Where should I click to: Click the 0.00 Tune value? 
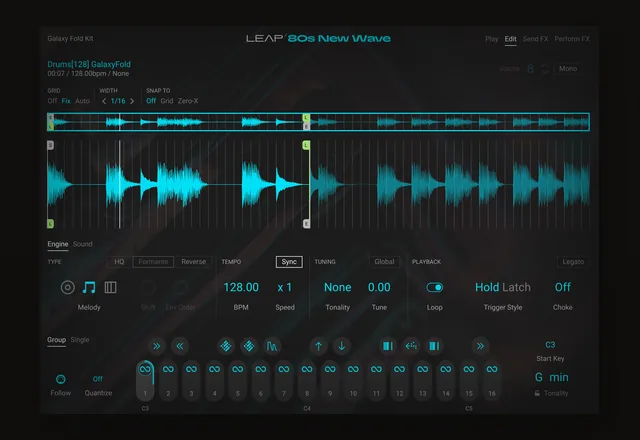[379, 287]
